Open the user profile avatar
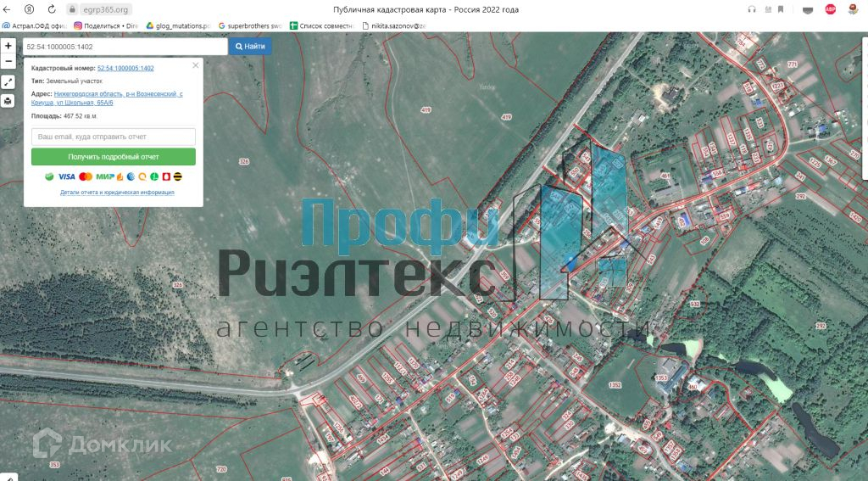 pos(853,9)
